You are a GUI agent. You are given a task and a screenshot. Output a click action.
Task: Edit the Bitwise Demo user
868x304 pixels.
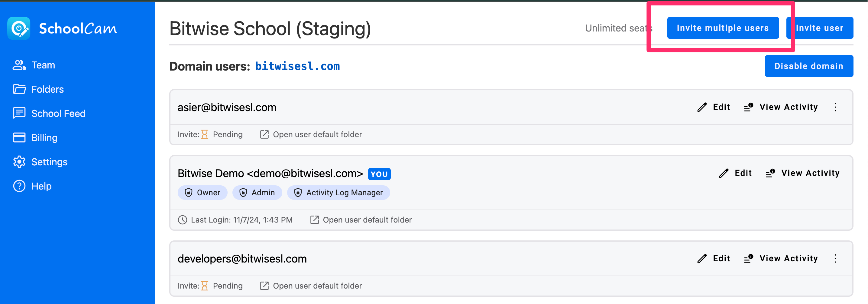735,173
